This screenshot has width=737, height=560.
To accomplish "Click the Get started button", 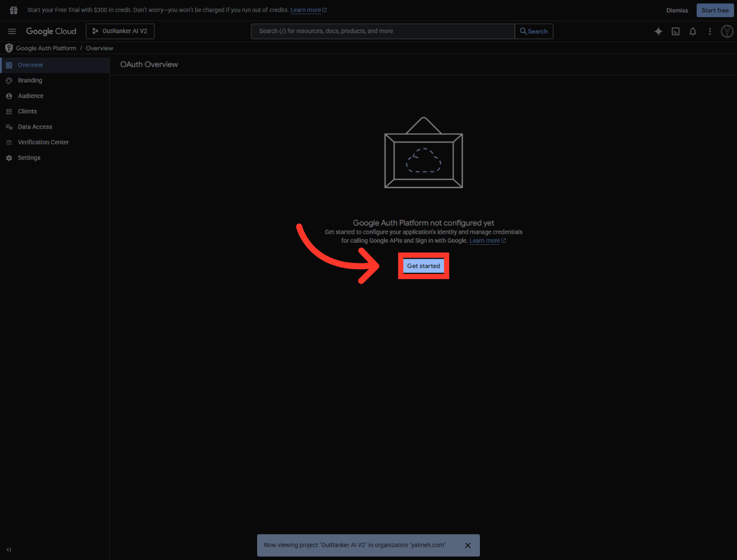I will 423,266.
